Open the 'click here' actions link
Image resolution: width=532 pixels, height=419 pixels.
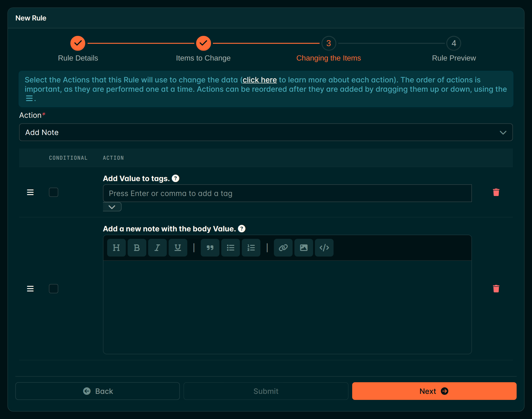coord(260,80)
